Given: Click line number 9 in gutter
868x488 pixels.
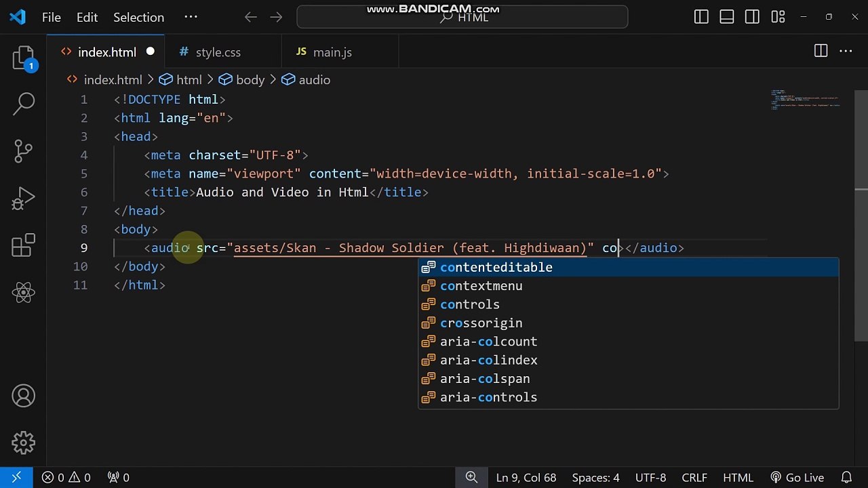Looking at the screenshot, I should [x=84, y=248].
